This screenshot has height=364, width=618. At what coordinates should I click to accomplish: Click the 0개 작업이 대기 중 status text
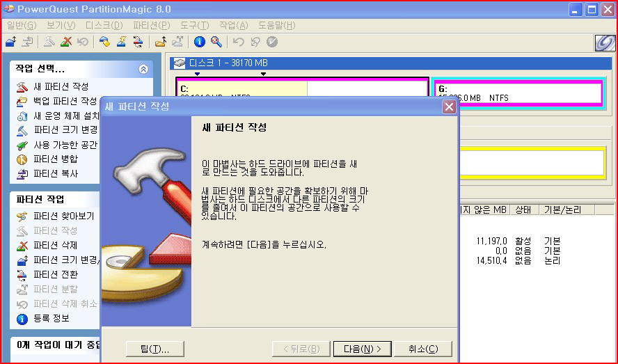pos(58,345)
